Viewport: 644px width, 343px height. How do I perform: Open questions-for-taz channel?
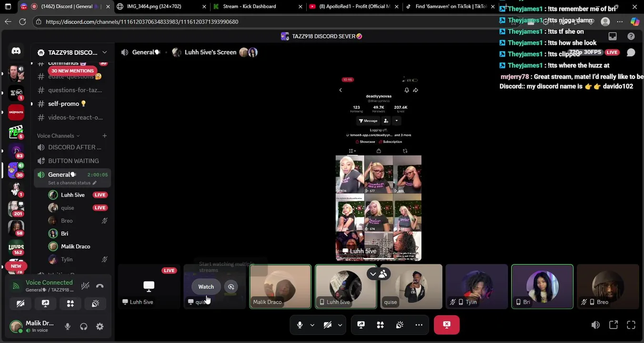pos(73,90)
